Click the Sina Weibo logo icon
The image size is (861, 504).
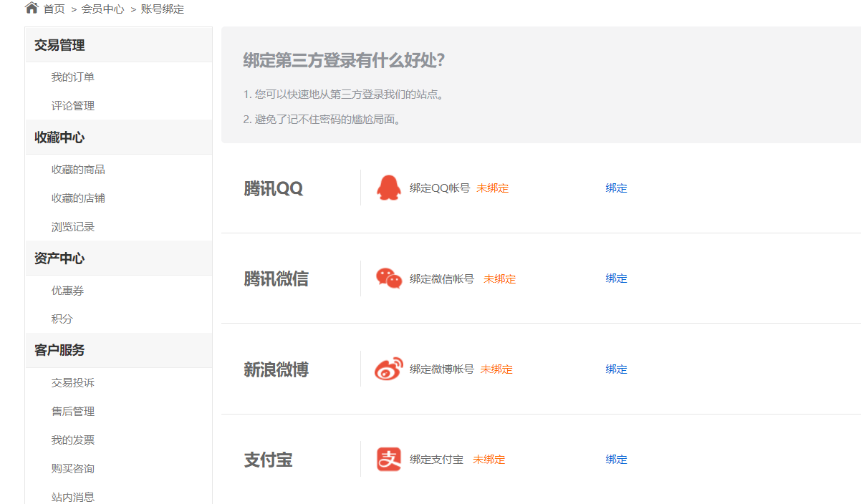tap(389, 369)
